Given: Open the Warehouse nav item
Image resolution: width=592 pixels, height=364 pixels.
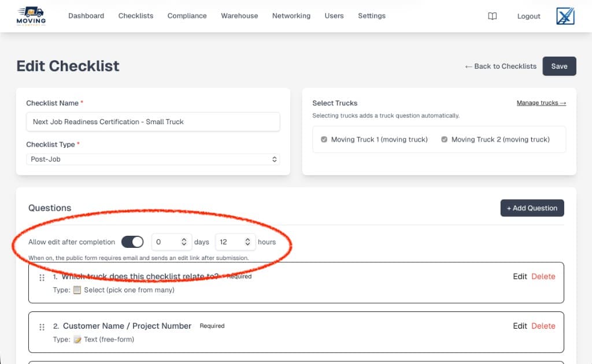Looking at the screenshot, I should (239, 16).
